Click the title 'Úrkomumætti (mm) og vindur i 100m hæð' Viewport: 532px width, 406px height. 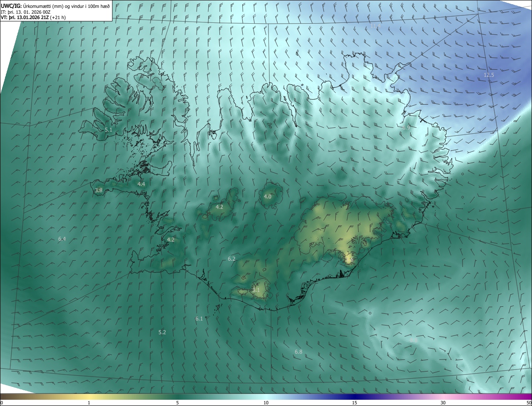tap(66, 6)
